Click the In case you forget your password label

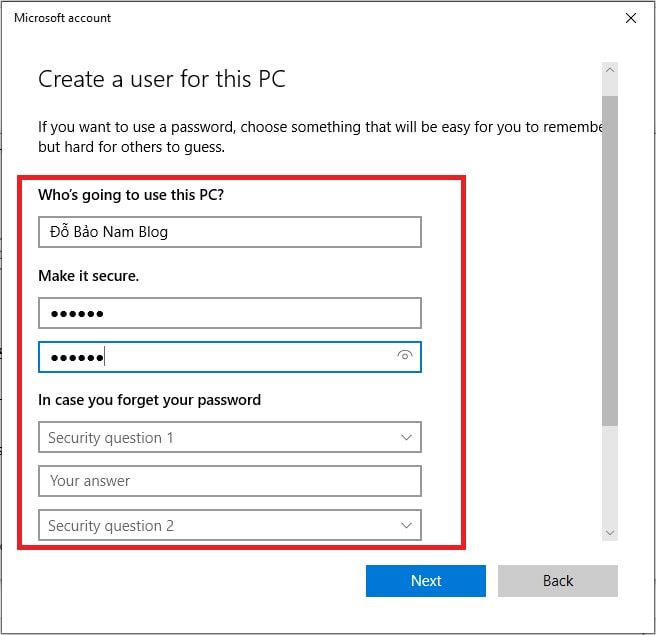149,400
